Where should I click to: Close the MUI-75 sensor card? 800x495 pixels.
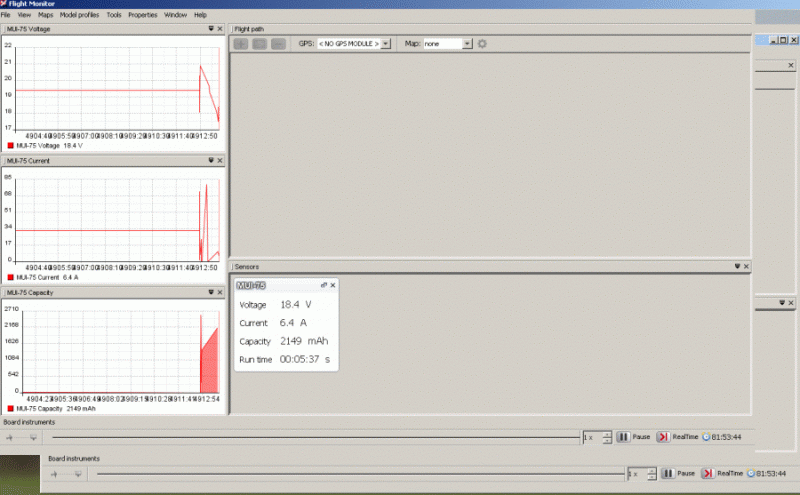click(333, 285)
